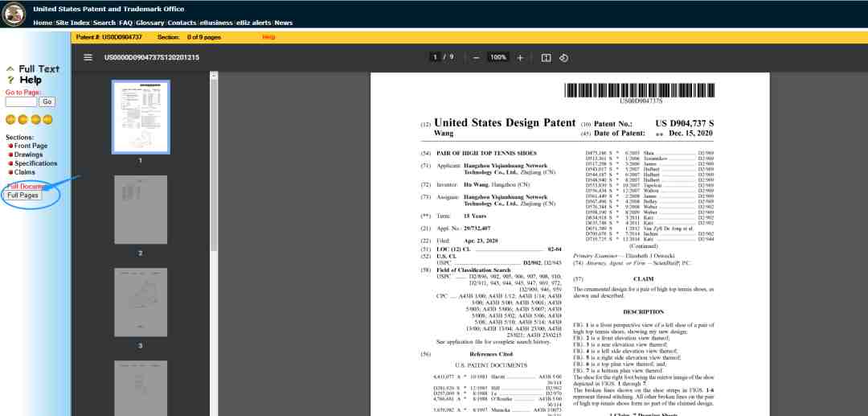
Task: Click the barcode at top of document
Action: (640, 90)
